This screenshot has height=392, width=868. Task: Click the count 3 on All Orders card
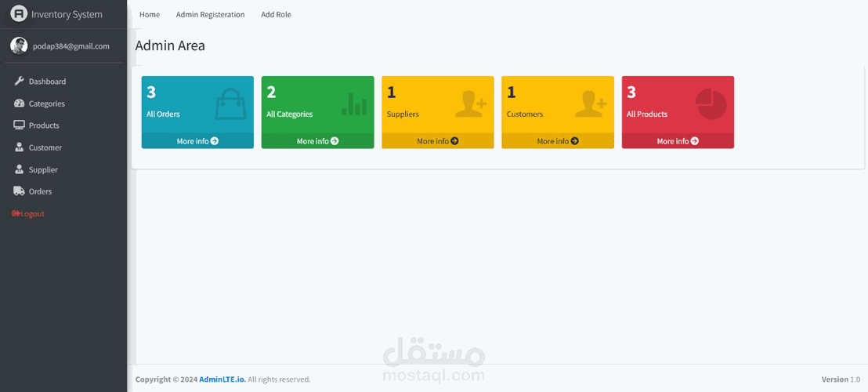coord(151,92)
